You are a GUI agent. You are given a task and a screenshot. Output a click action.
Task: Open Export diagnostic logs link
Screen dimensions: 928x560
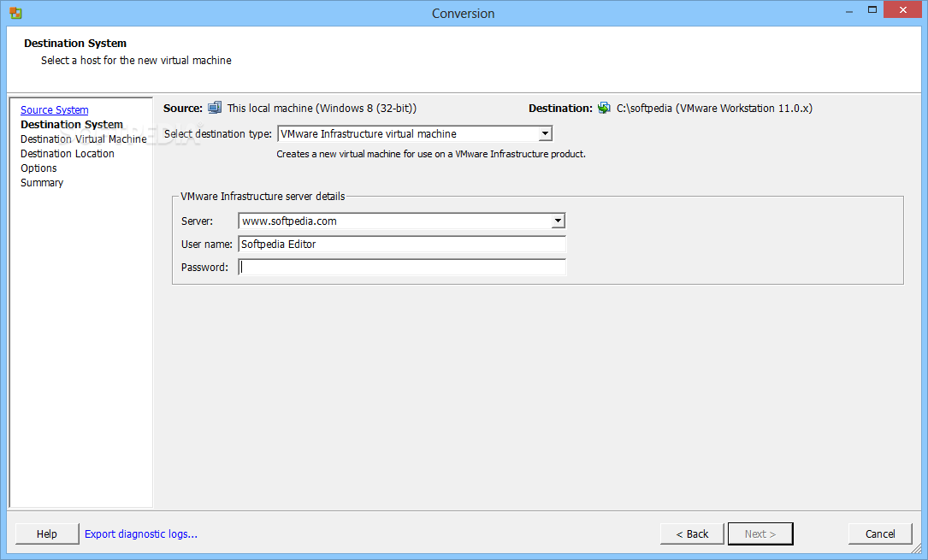tap(141, 534)
